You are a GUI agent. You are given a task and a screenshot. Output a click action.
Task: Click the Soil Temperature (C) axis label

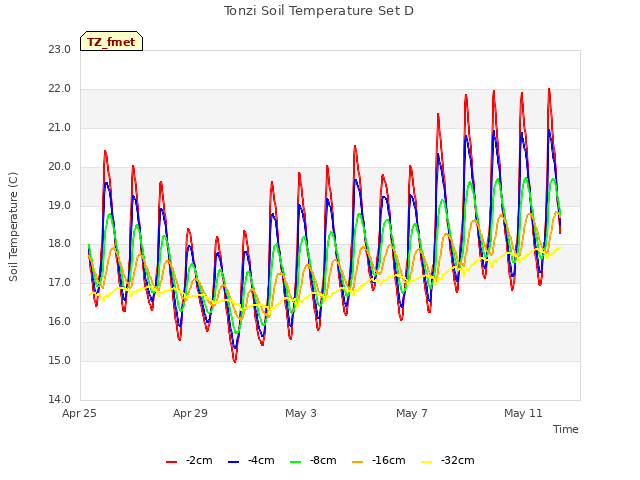(x=13, y=227)
